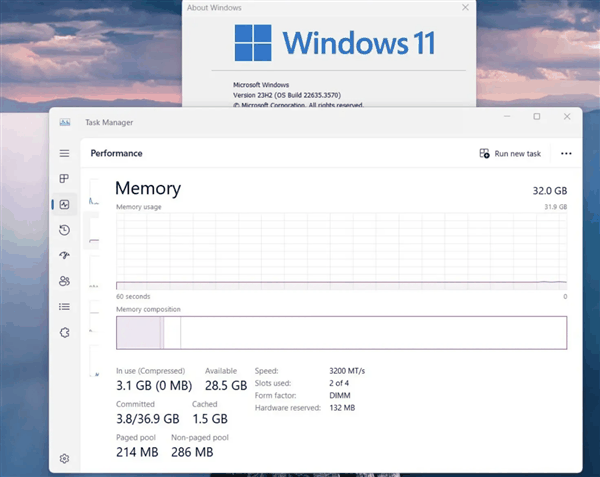Click Version 23H2 text in About Windows
Image resolution: width=600 pixels, height=477 pixels.
tap(287, 95)
